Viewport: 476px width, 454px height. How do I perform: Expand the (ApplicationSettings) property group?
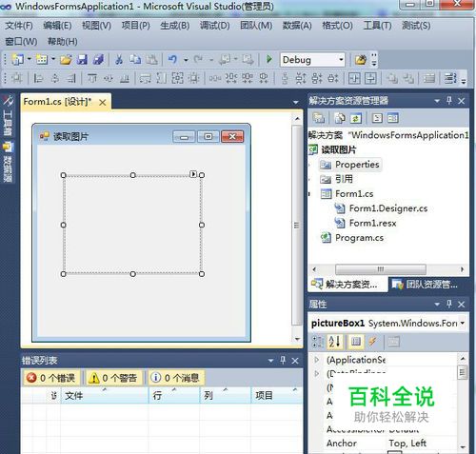[316, 360]
